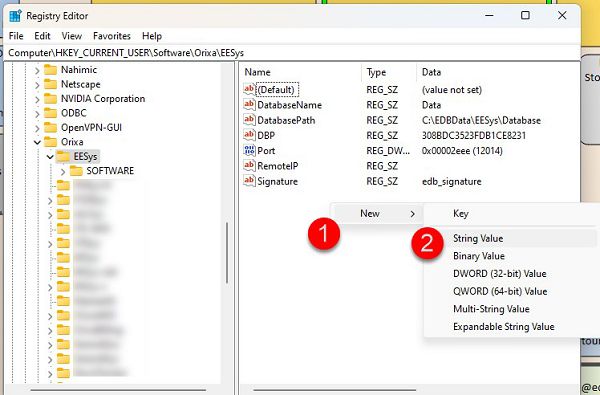Click the OpenVPN-GUI folder icon

50,127
